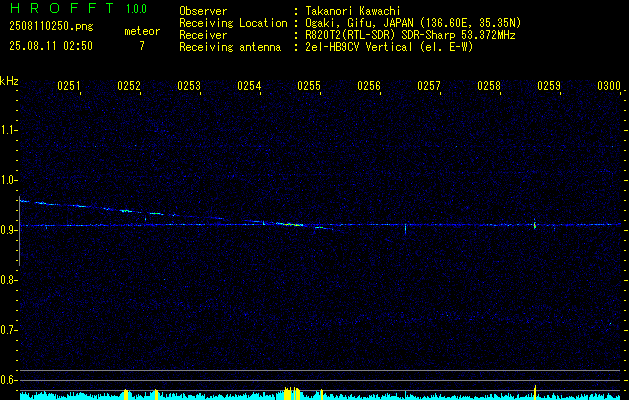Viewport: 629px width, 400px height.
Task: Click the yellow power spike below 0259
Action: click(535, 392)
